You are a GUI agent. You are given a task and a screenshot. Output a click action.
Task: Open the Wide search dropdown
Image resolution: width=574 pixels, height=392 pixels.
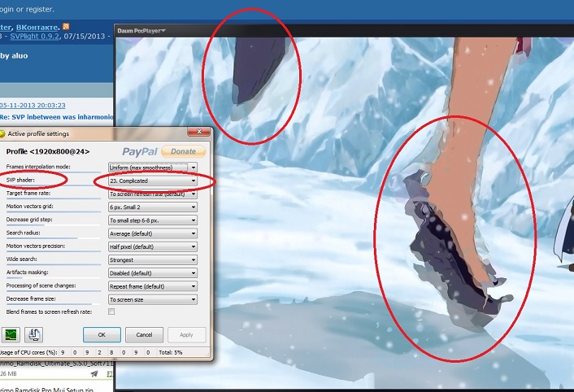click(x=153, y=259)
